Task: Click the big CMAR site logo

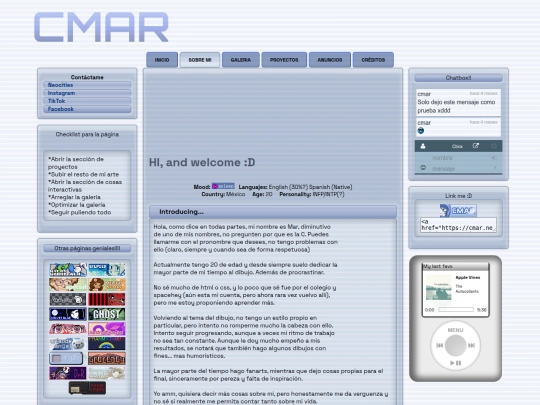Action: point(101,27)
